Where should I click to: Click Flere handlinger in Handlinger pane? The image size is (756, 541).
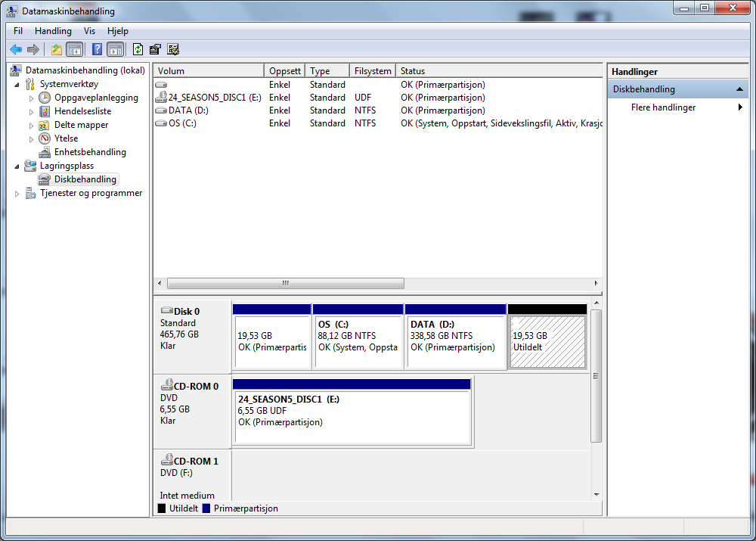coord(663,107)
